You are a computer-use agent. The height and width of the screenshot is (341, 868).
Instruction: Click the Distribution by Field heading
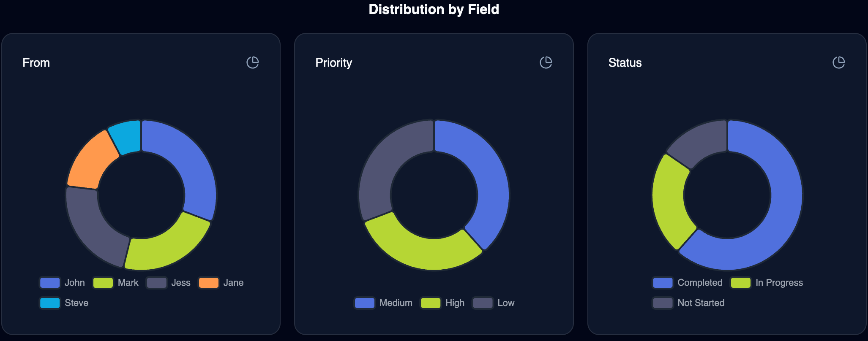click(x=433, y=9)
